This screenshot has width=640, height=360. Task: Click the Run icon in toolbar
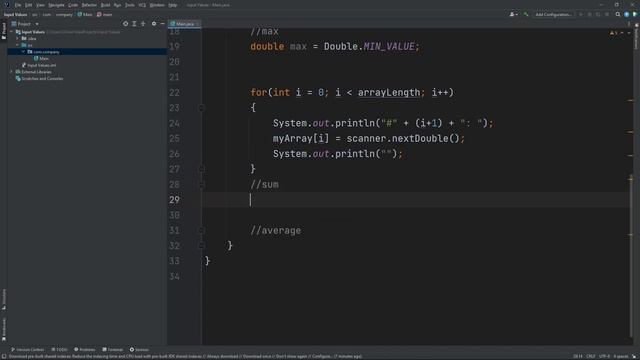(581, 15)
